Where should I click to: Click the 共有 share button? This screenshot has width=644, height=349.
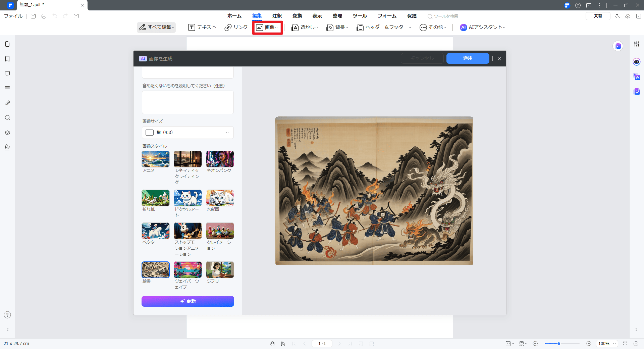tap(598, 16)
